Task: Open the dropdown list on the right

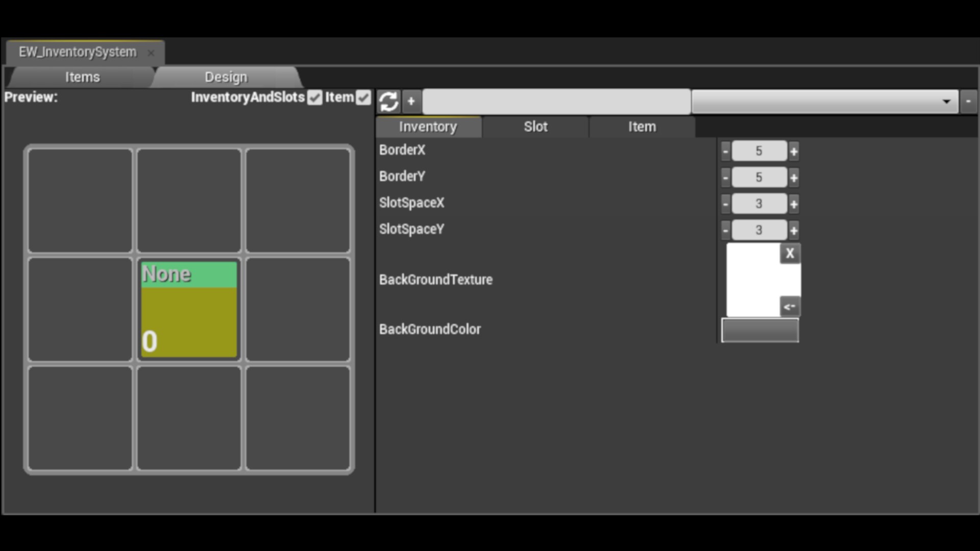Action: (947, 102)
